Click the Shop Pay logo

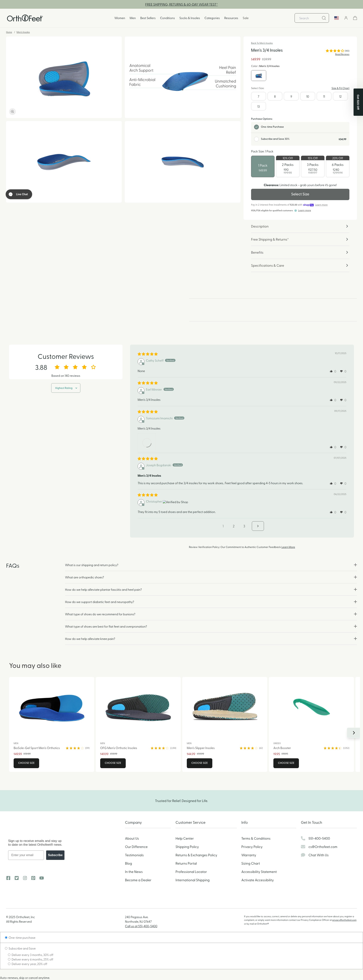[x=308, y=205]
